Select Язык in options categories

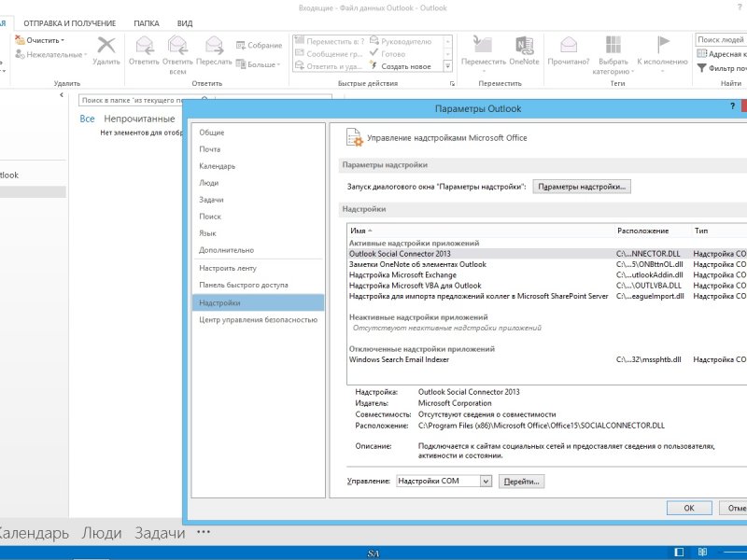click(258, 233)
